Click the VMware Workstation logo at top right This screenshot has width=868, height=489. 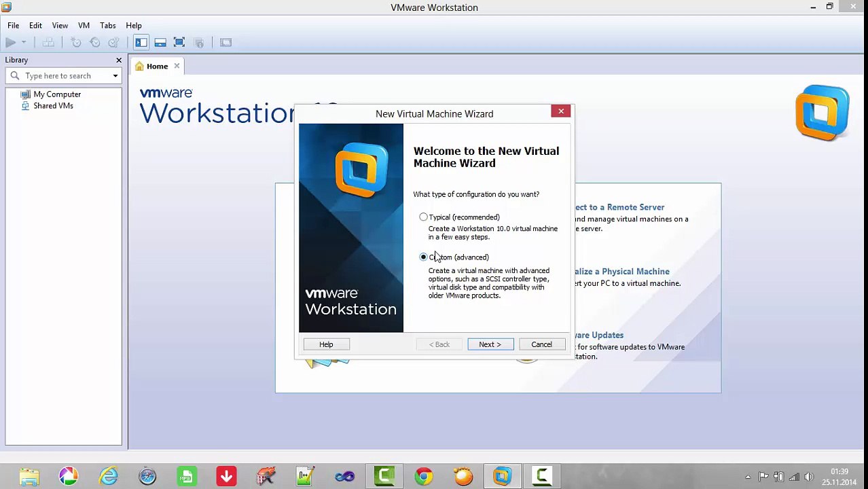[x=822, y=113]
